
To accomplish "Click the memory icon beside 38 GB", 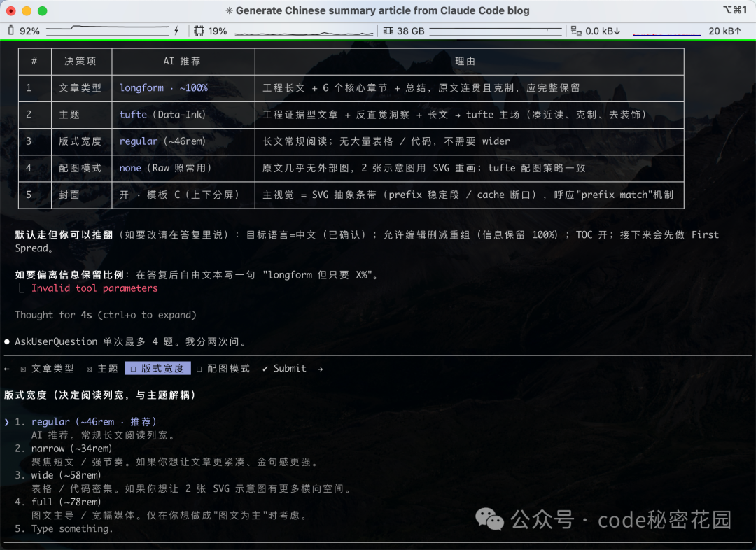I will [388, 31].
